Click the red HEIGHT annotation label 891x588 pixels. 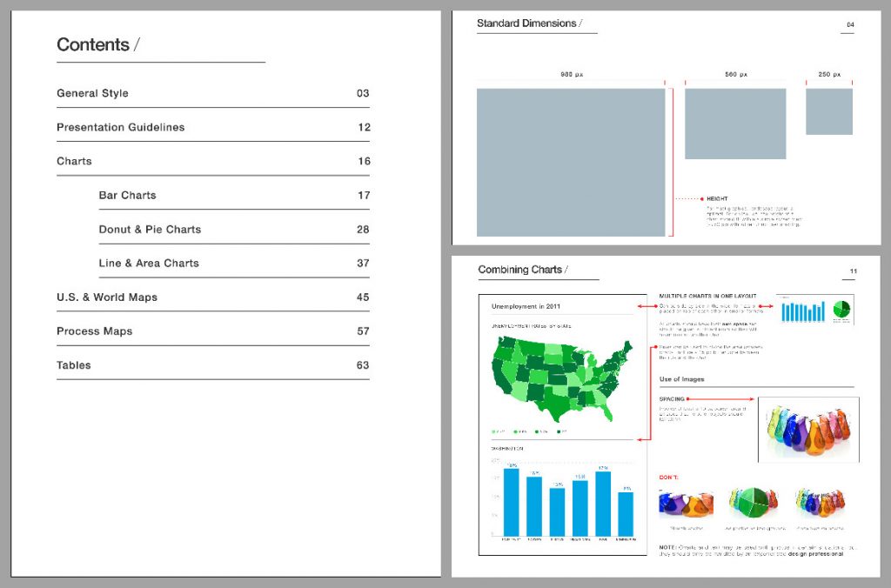717,199
